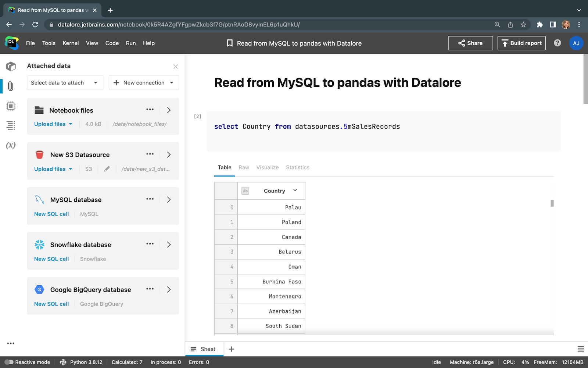Expand the Snowflake database chevron

[x=169, y=245]
